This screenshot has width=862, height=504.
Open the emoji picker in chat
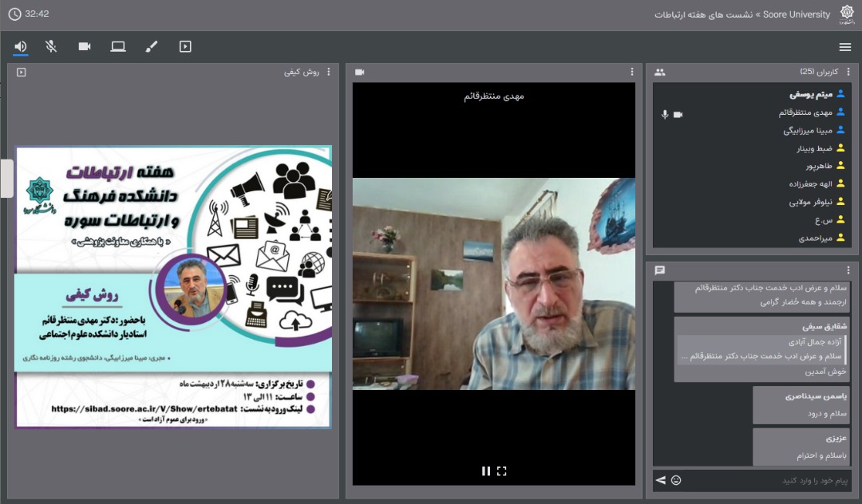coord(676,480)
